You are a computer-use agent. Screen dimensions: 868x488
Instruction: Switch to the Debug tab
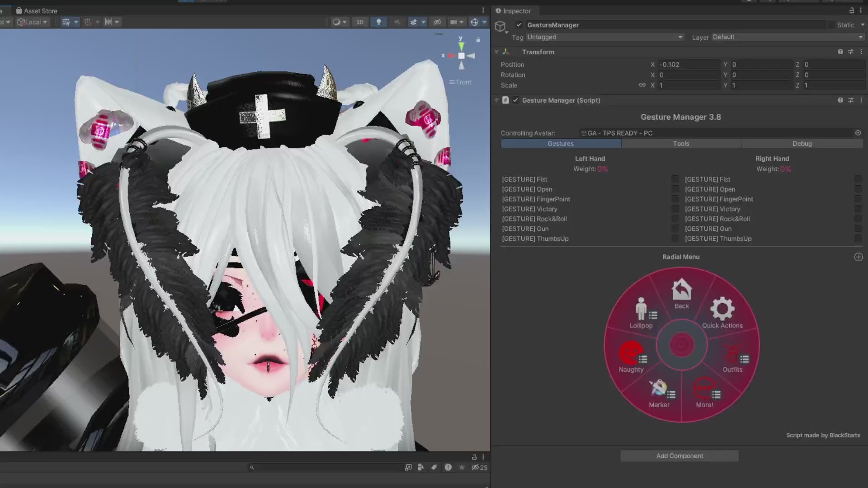[x=802, y=144]
